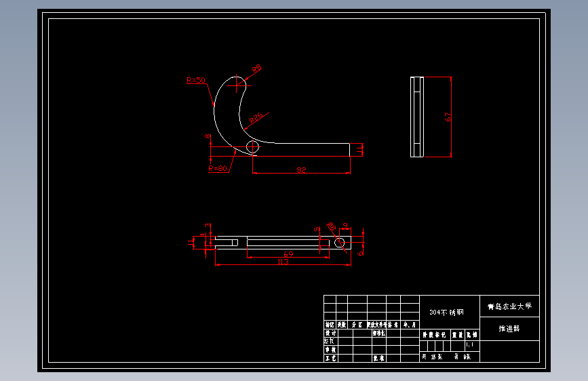This screenshot has width=588, height=381.
Task: Click the 1:1 scale value
Action: click(x=469, y=345)
